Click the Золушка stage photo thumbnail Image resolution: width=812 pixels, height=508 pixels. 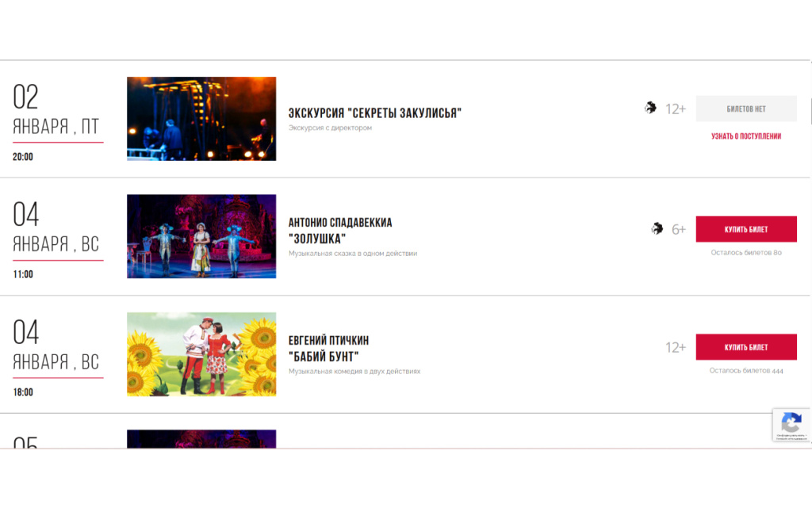[201, 236]
